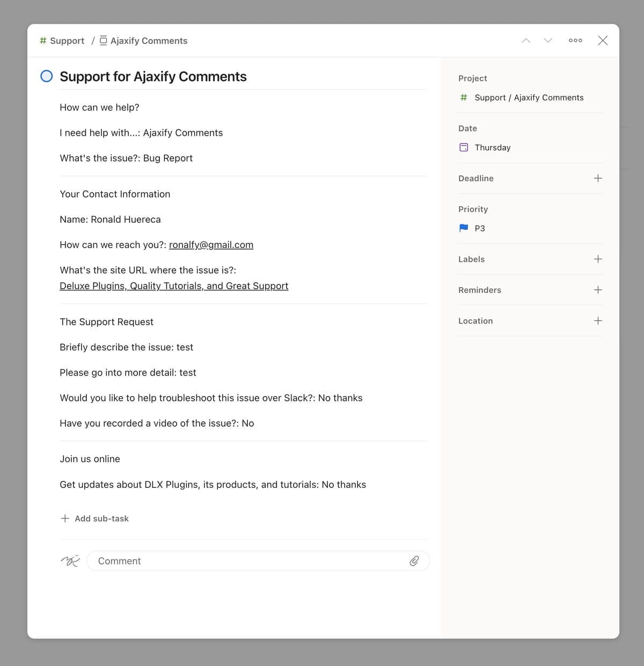This screenshot has height=666, width=644.
Task: Click into the Comment input field
Action: [247, 561]
